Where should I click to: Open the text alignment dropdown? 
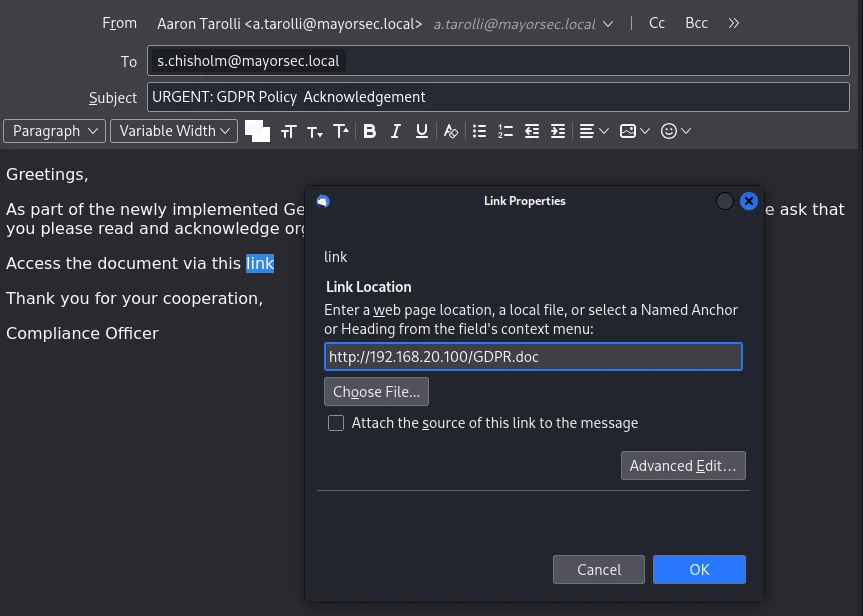click(593, 131)
